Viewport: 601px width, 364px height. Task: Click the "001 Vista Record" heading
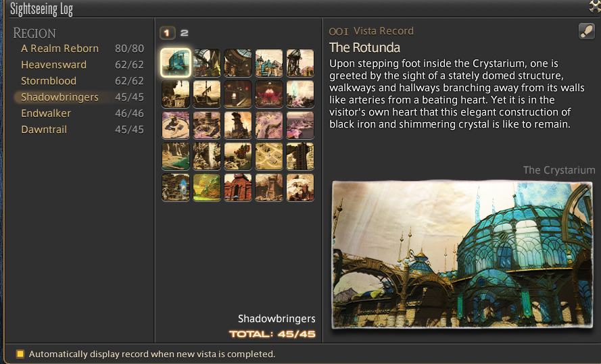click(x=371, y=31)
